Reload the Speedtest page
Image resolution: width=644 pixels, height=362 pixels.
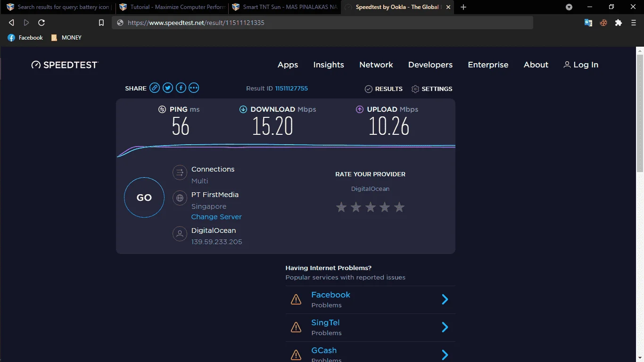click(x=41, y=23)
